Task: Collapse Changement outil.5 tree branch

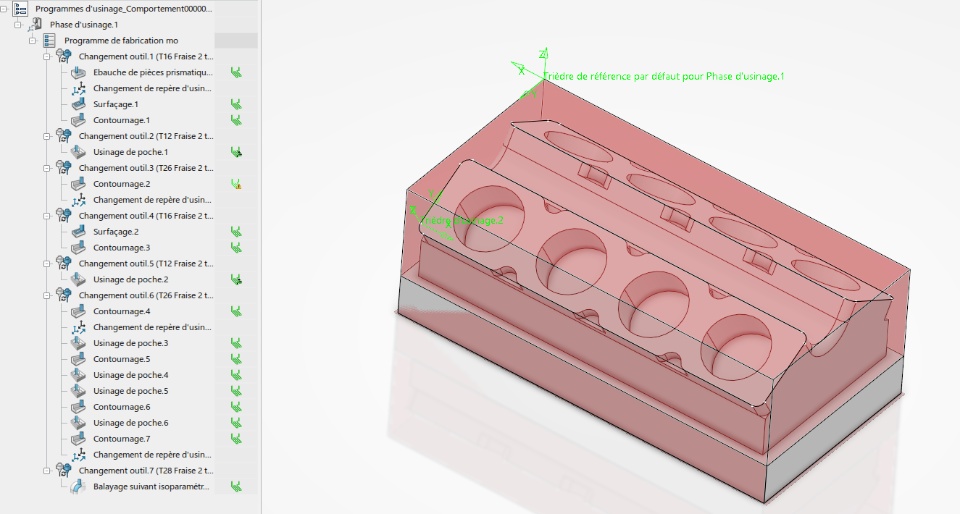Action: [47, 263]
